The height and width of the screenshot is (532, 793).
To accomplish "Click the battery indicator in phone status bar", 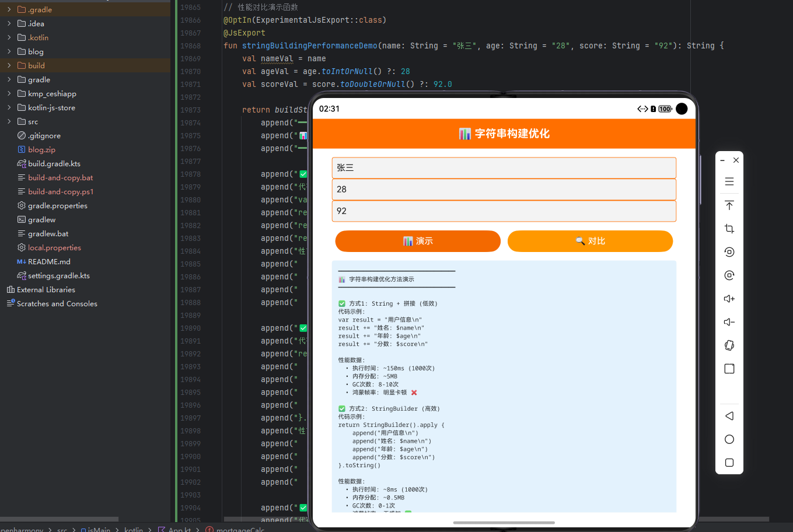I will coord(665,109).
